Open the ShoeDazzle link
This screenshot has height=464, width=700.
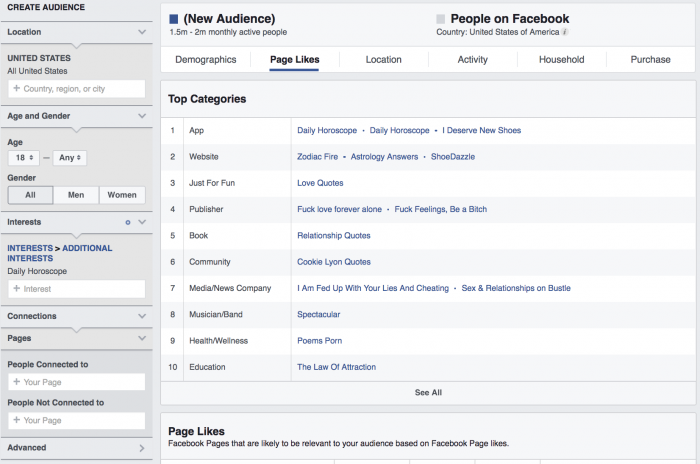(453, 157)
